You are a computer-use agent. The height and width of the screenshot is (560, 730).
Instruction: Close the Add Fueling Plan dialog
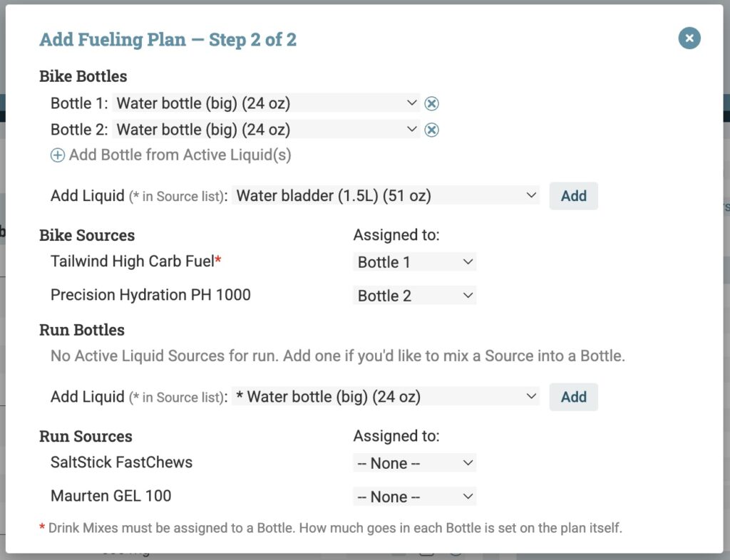tap(689, 38)
